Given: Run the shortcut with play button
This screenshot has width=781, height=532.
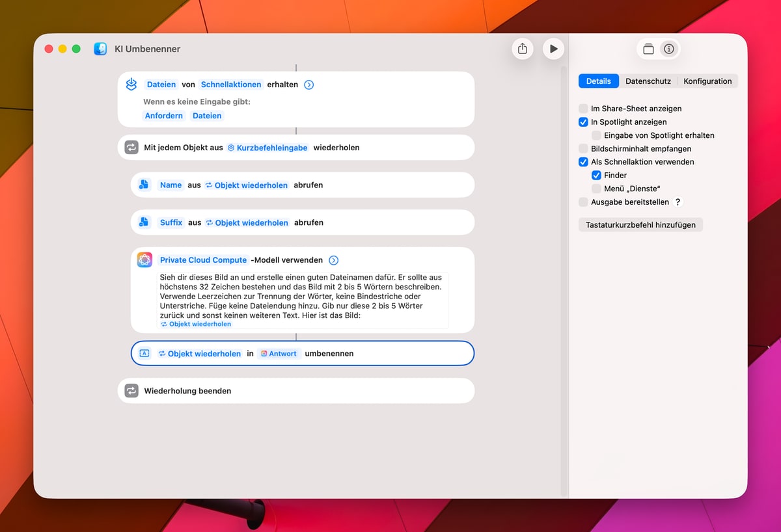Looking at the screenshot, I should click(553, 49).
